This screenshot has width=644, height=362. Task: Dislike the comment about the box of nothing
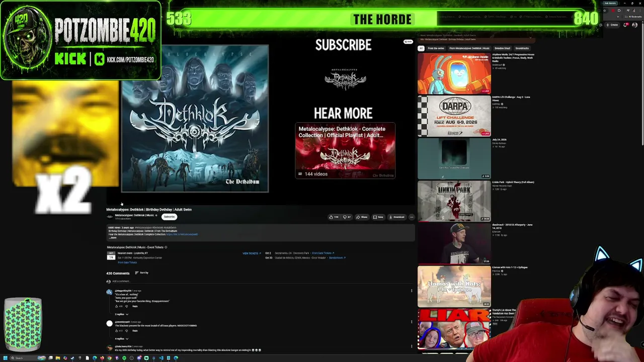(x=127, y=306)
